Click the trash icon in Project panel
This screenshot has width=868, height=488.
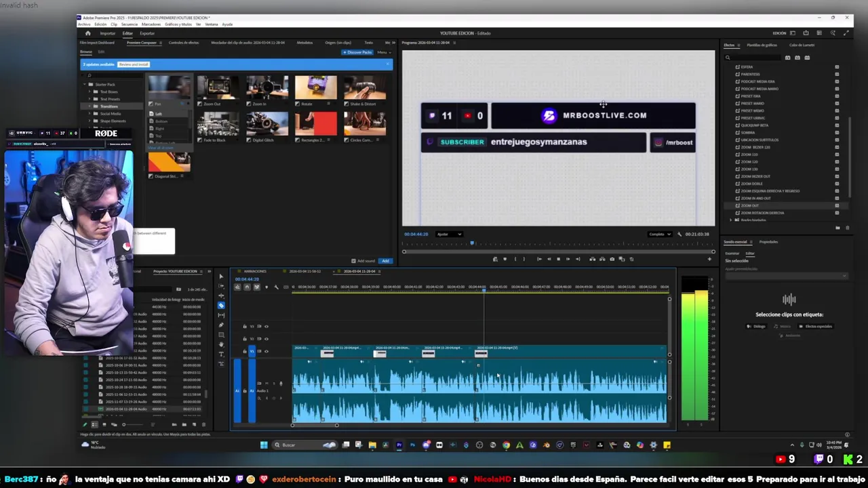203,425
